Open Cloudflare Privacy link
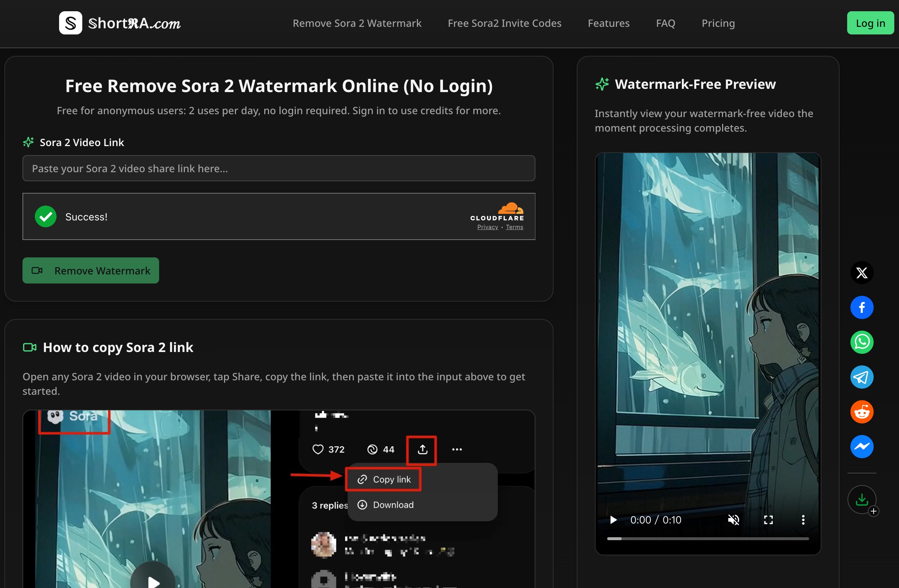 tap(487, 227)
